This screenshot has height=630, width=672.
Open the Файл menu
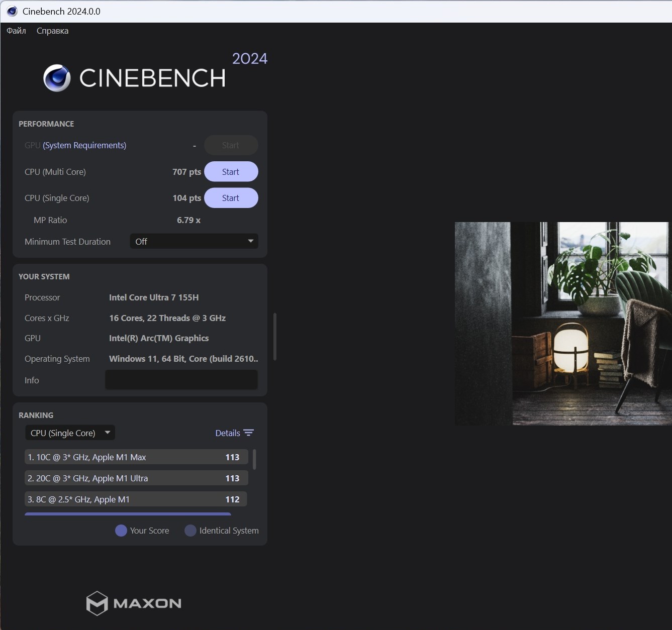[16, 31]
